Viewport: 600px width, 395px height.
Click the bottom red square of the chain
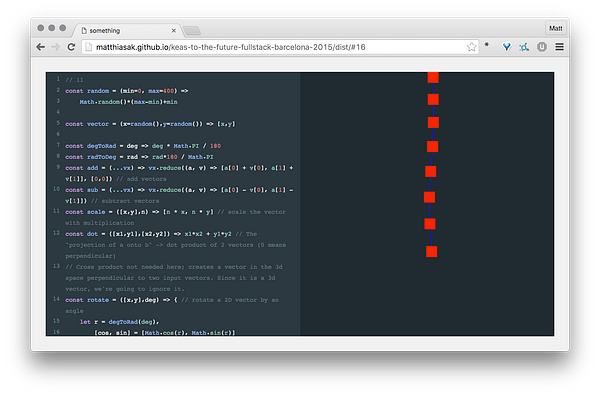[432, 251]
